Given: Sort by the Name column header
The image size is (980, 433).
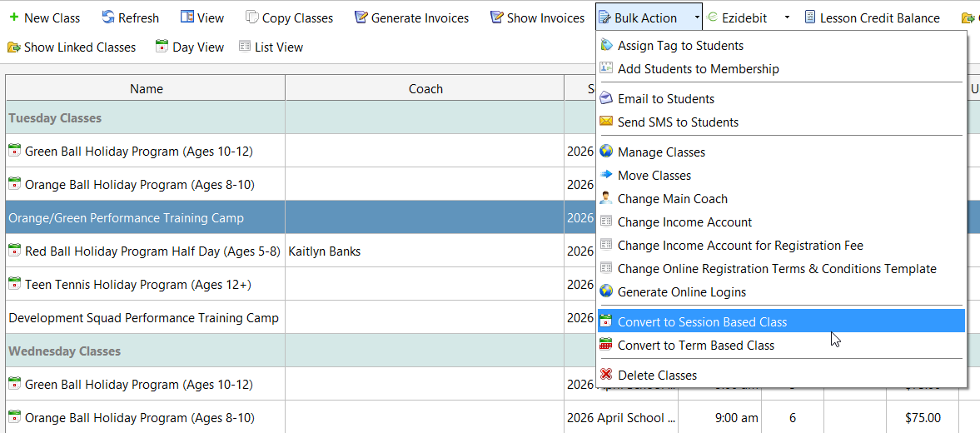Looking at the screenshot, I should (146, 88).
